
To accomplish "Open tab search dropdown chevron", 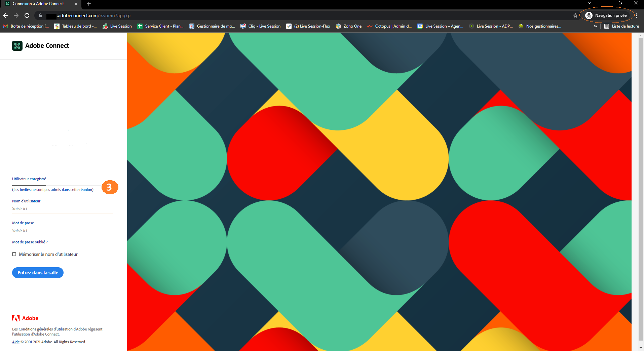I will pyautogui.click(x=590, y=3).
